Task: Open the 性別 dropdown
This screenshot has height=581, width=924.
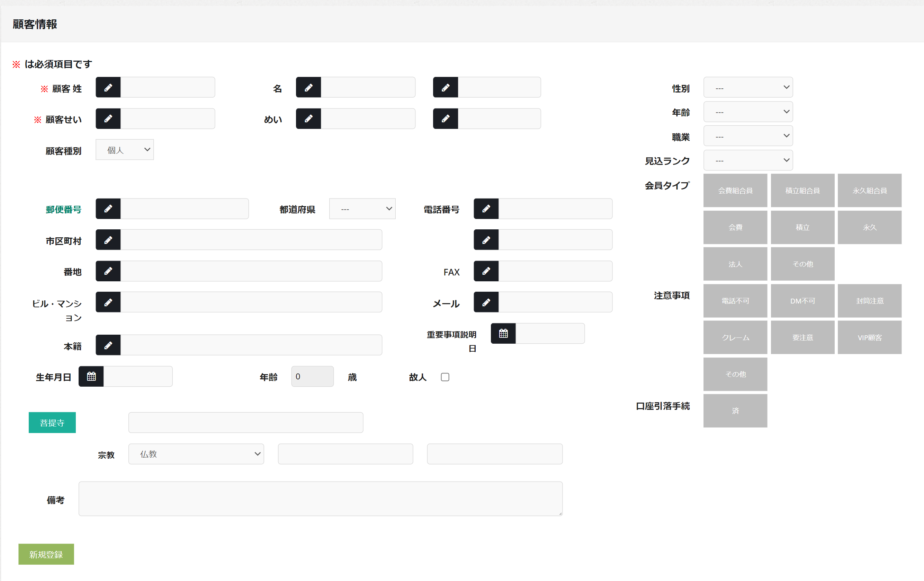Action: click(x=747, y=88)
